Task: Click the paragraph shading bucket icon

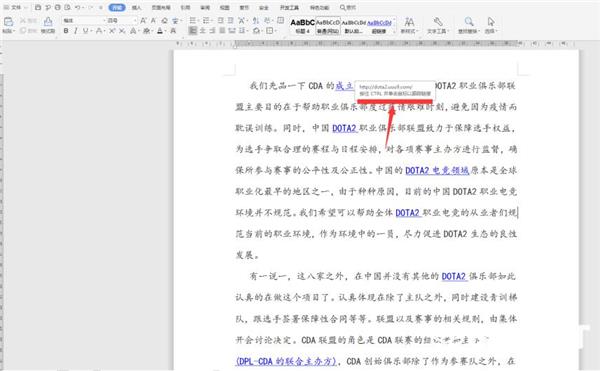Action: click(x=257, y=31)
